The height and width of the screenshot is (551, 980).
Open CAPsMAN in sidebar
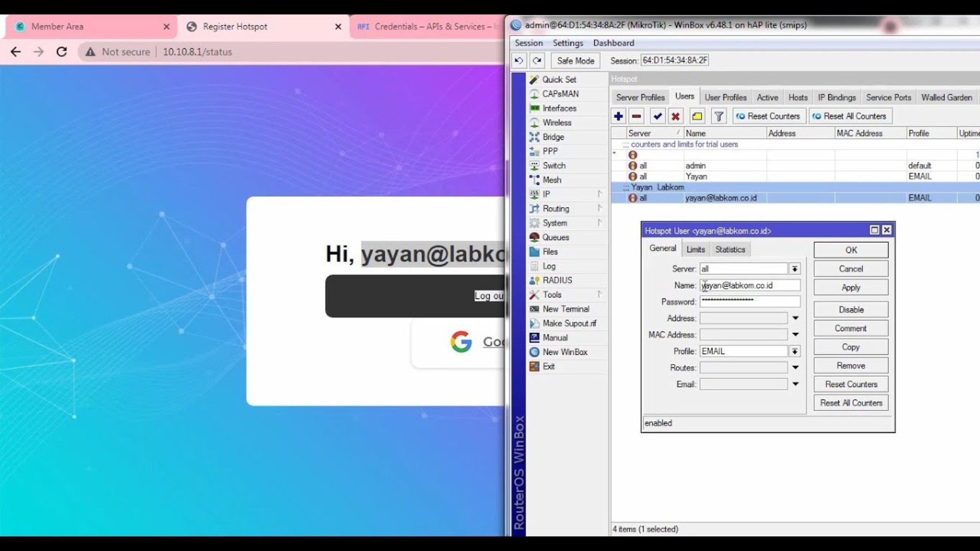[x=560, y=94]
